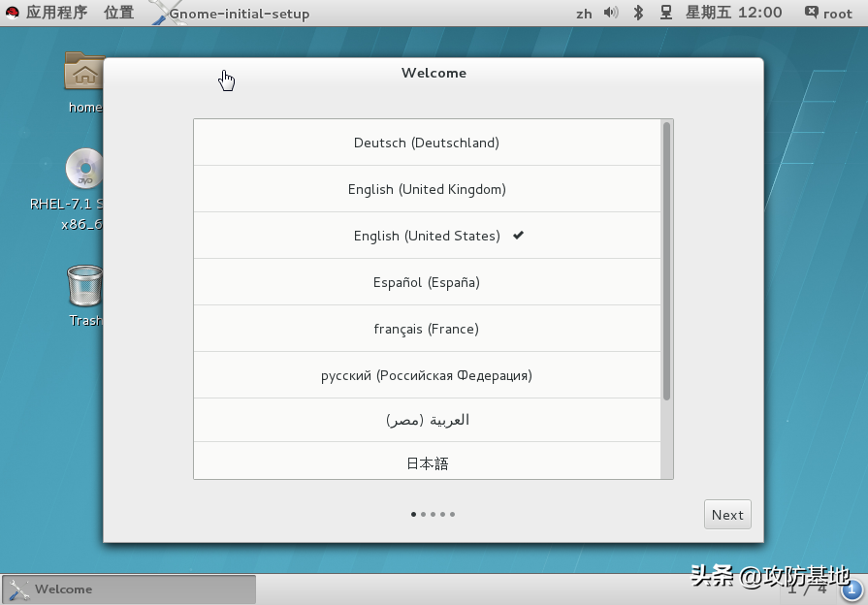
Task: Open the RHEL-7.1 DVD desktop icon
Action: pos(84,170)
